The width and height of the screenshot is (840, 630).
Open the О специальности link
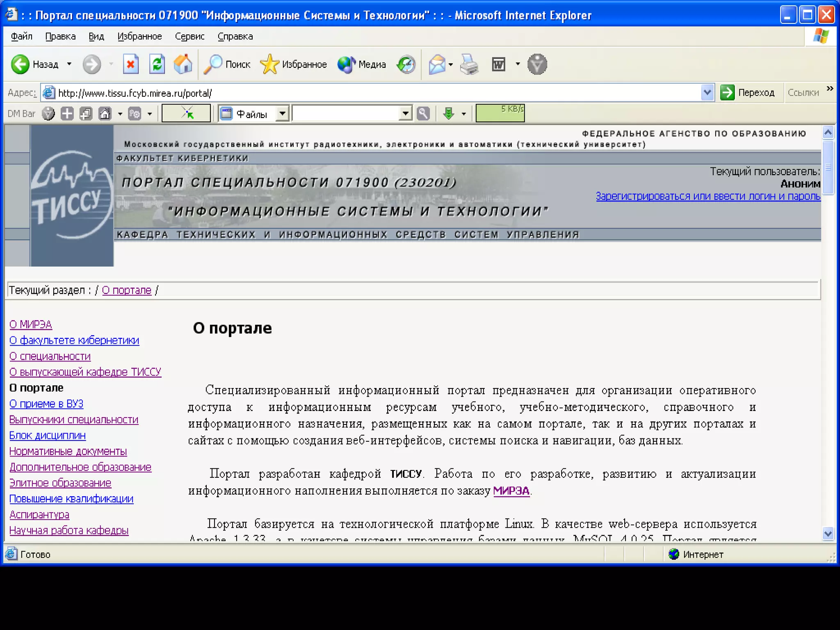tap(50, 356)
